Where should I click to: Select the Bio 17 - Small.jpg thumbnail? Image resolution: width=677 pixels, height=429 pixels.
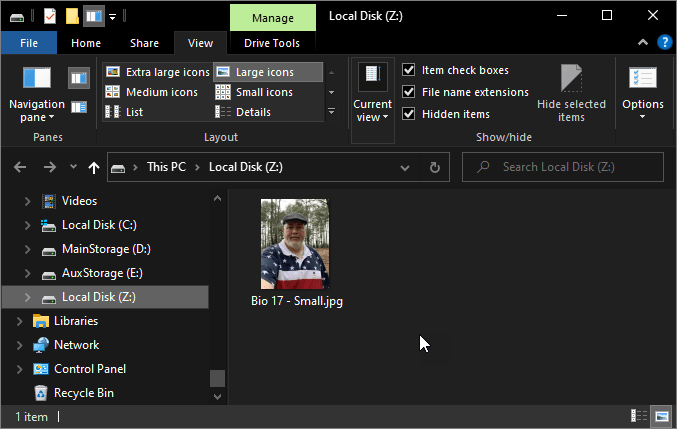[x=295, y=245]
